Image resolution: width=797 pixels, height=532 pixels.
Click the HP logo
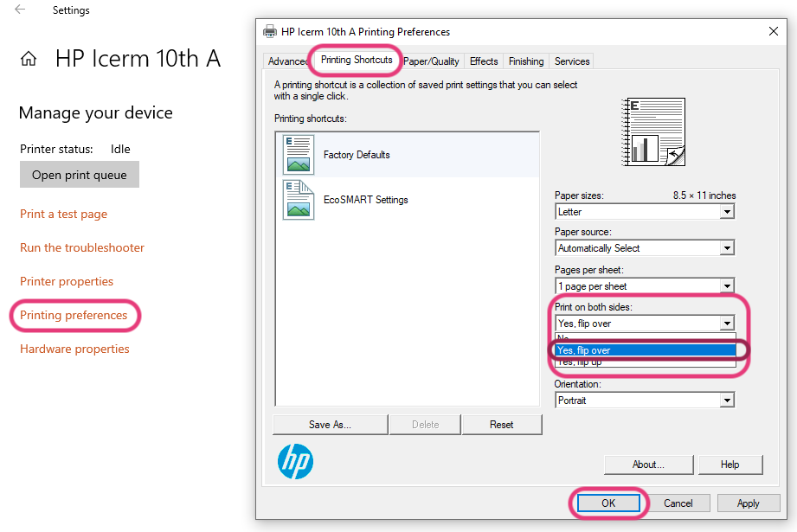coord(295,461)
